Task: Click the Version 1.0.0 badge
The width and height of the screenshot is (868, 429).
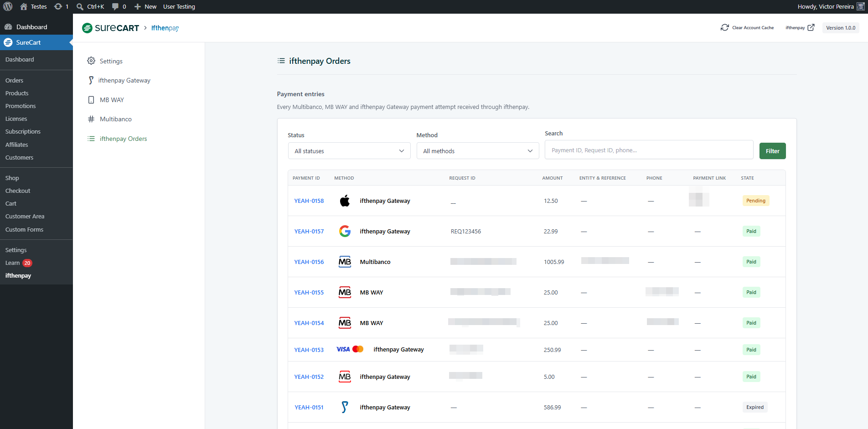Action: pyautogui.click(x=841, y=28)
